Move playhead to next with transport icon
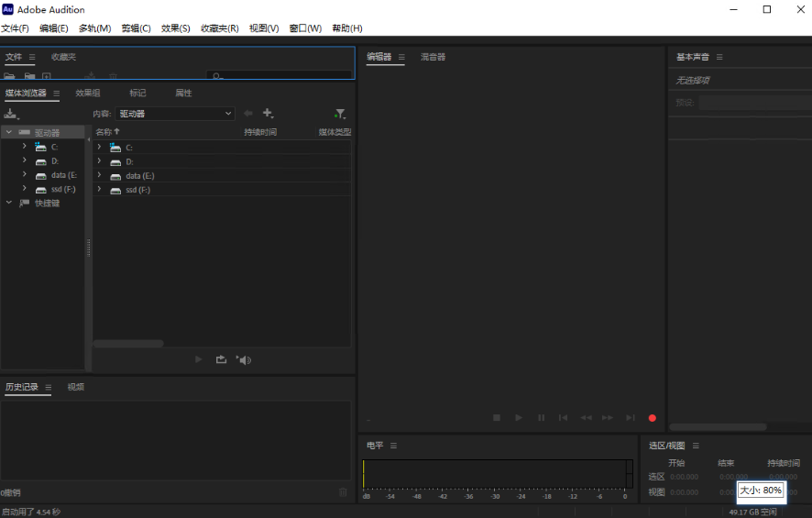812x518 pixels. (631, 417)
